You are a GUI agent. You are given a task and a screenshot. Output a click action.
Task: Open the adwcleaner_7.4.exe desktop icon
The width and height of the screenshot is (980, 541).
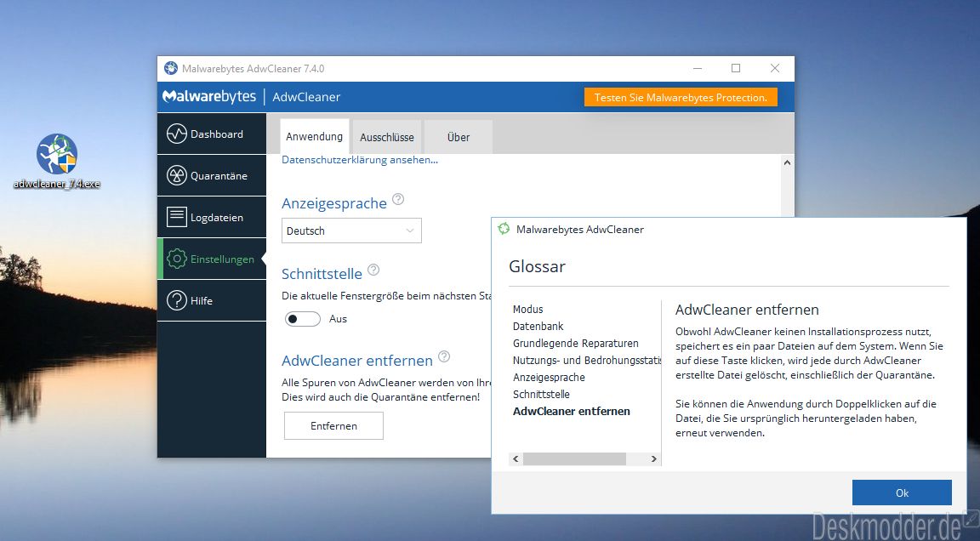(x=57, y=161)
